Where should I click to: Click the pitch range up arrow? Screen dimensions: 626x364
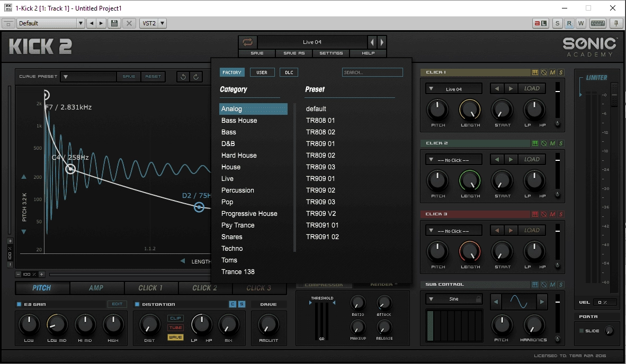coord(23,177)
